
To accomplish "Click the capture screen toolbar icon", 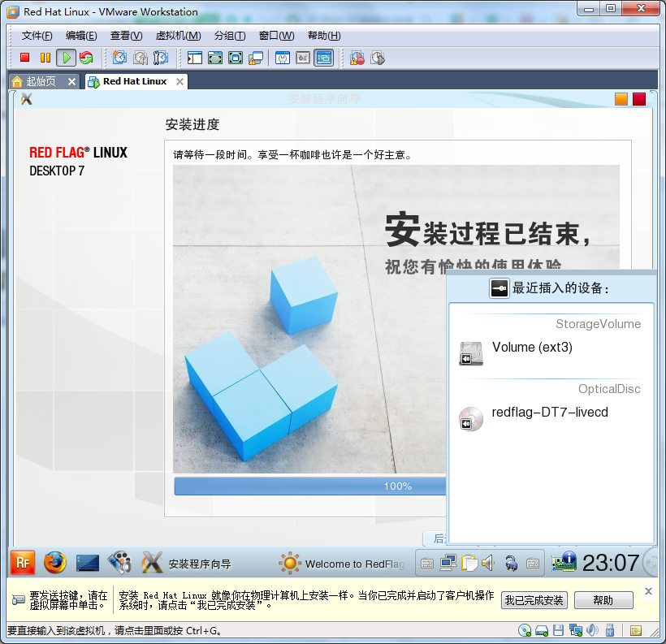I will click(357, 58).
